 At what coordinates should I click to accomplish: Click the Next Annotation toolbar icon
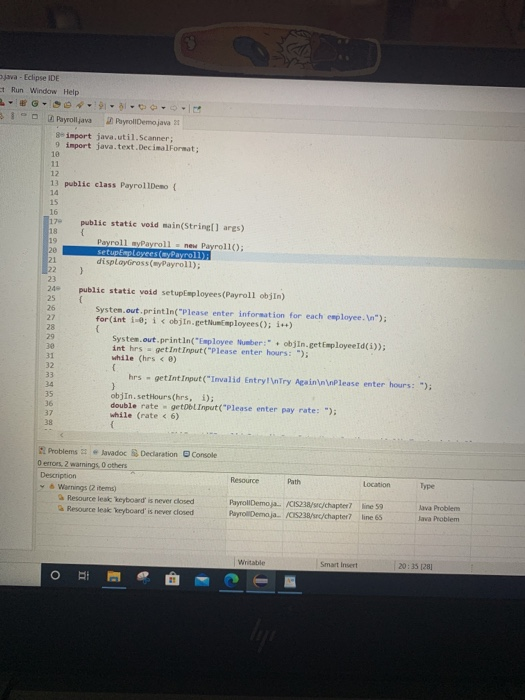(102, 106)
